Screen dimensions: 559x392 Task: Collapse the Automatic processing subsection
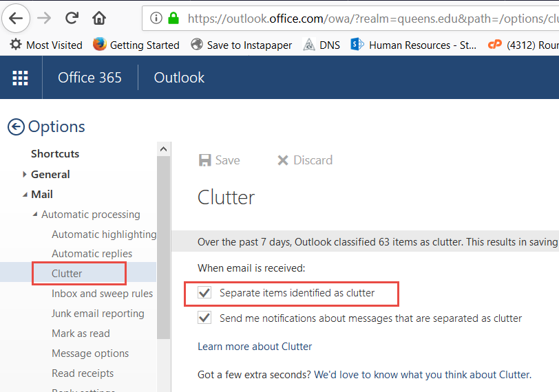point(35,215)
